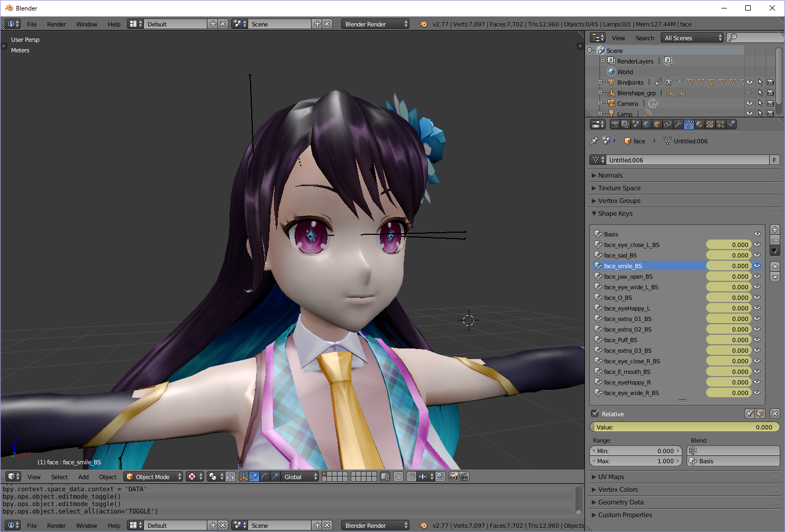The height and width of the screenshot is (532, 785).
Task: Open the Constraints properties tab (chain icon)
Action: [668, 124]
